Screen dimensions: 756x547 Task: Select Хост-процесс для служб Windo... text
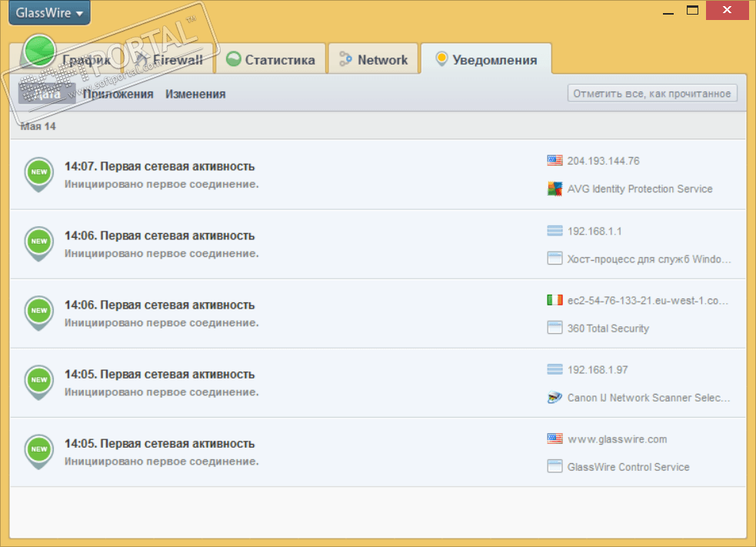pyautogui.click(x=649, y=259)
